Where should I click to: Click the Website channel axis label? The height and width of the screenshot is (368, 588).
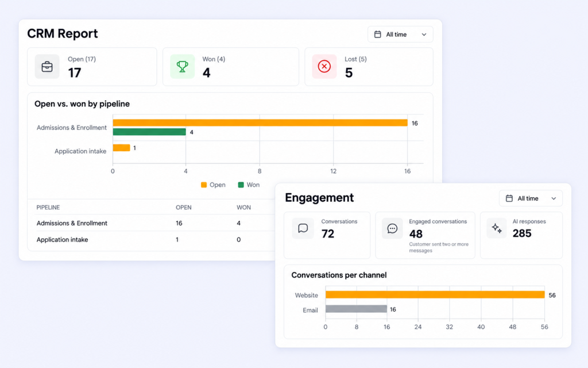pos(307,295)
